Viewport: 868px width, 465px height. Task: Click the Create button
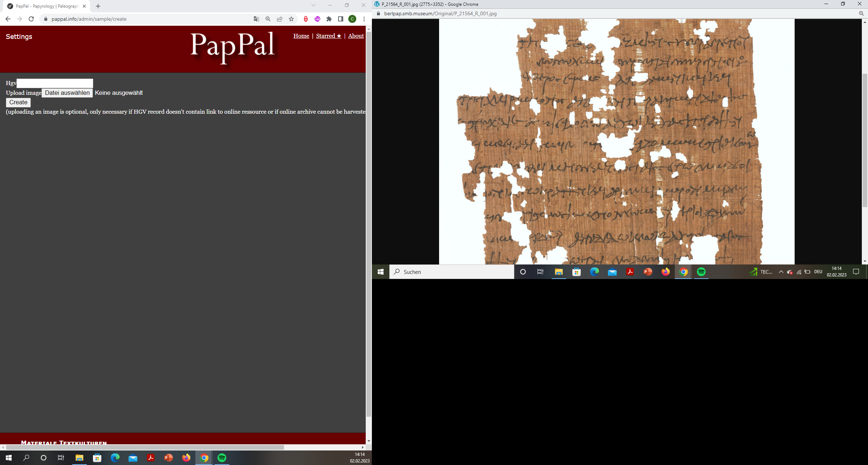(18, 102)
